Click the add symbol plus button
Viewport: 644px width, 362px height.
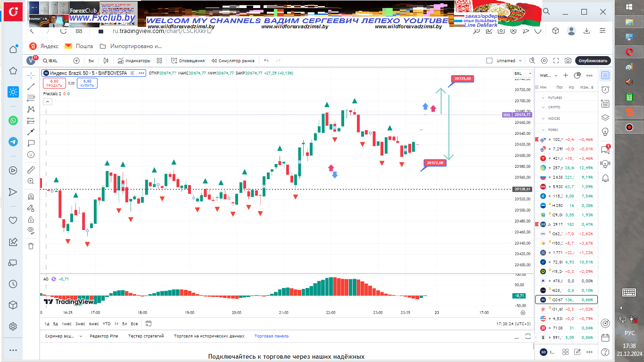[x=76, y=61]
